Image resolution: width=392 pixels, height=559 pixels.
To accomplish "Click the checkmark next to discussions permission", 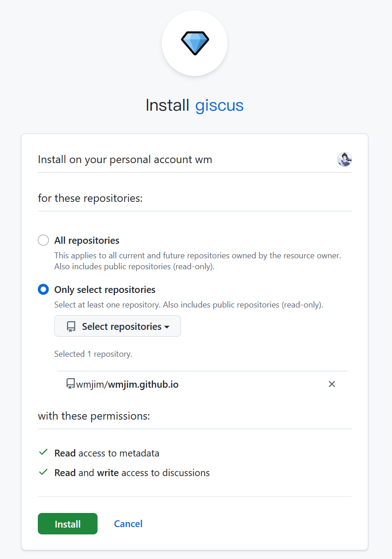I will [43, 472].
